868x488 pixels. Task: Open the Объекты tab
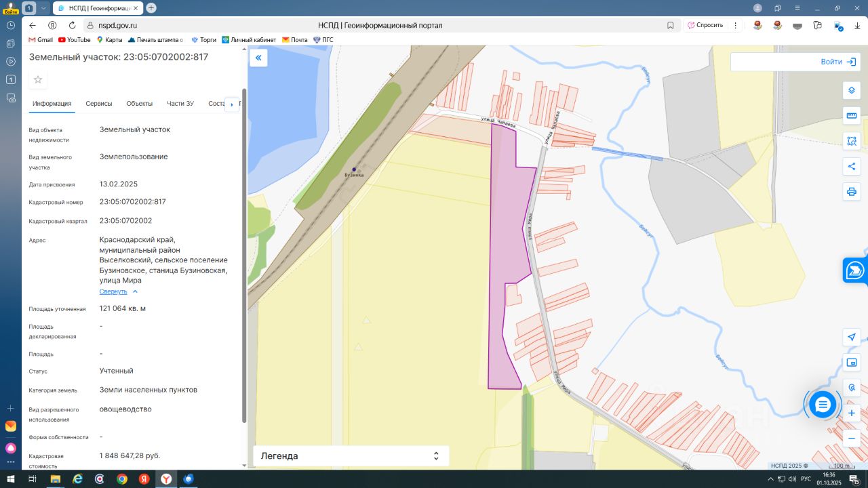[139, 104]
